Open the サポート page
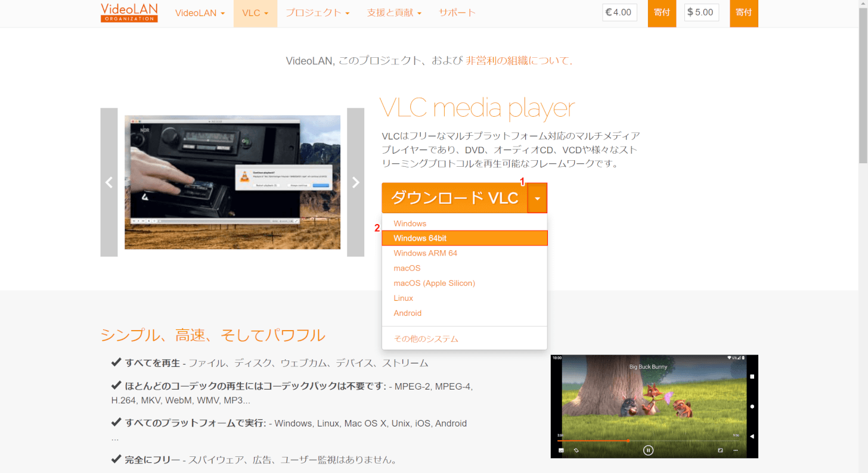The image size is (868, 473). click(457, 13)
